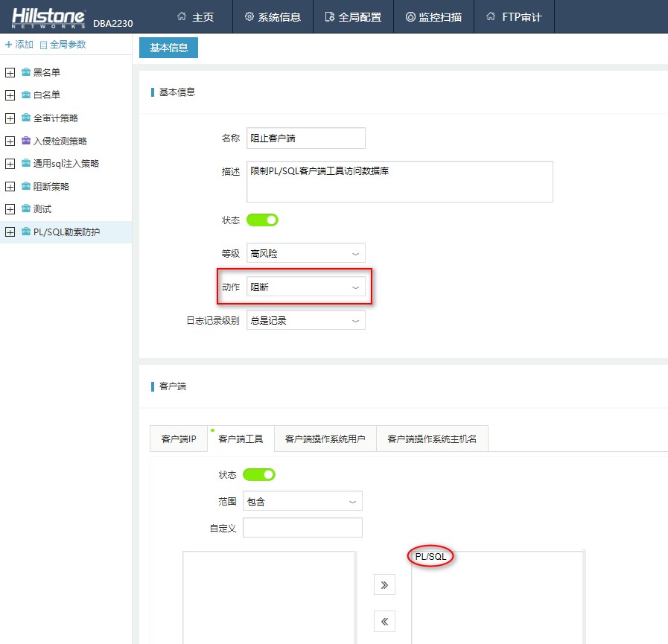
Task: Switch to the 客户端IP tab
Action: 179,439
